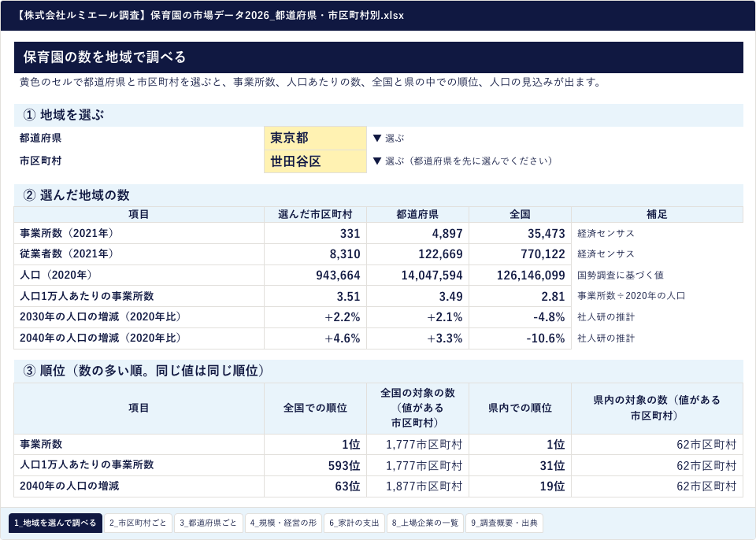Screen dimensions: 756x540
Task: Select the prefecture 2040 change +3.3%
Action: point(417,338)
